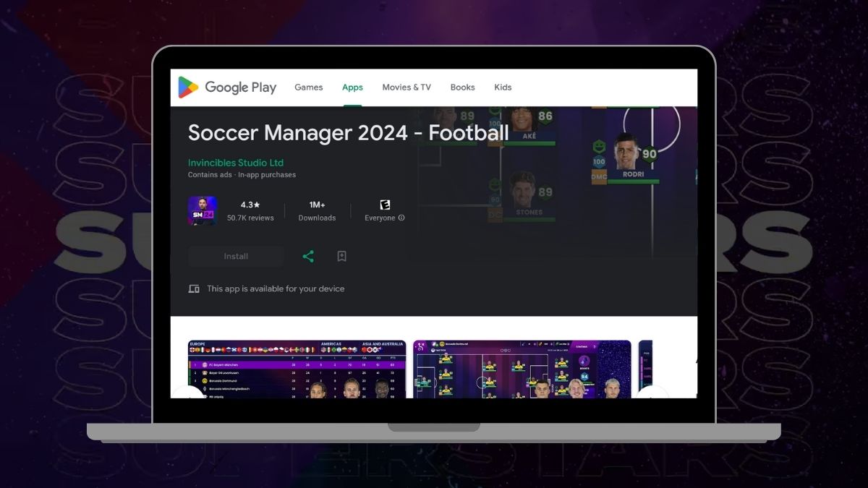This screenshot has width=868, height=488.
Task: Click the info icon beside Everyone
Action: (x=401, y=218)
